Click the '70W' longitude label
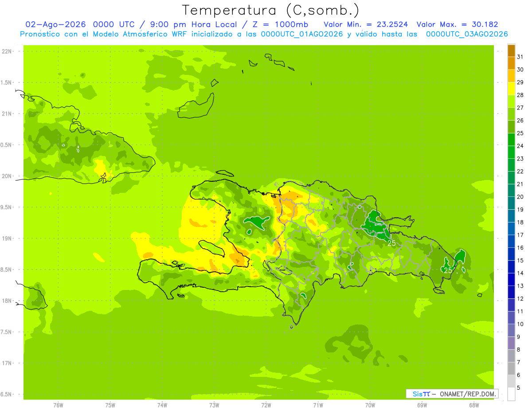 370,405
